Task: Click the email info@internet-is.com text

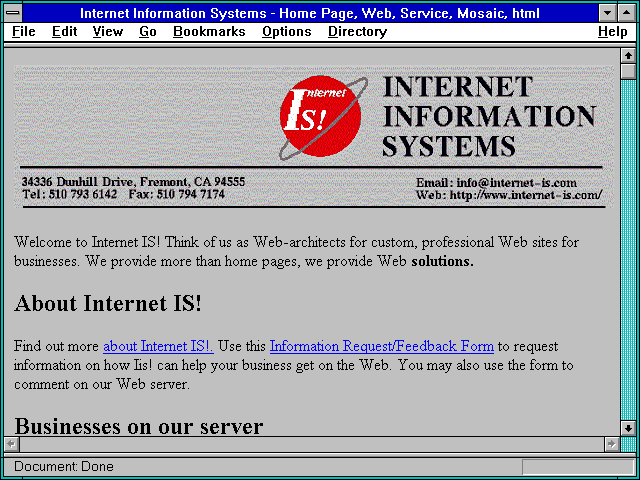Action: [496, 182]
